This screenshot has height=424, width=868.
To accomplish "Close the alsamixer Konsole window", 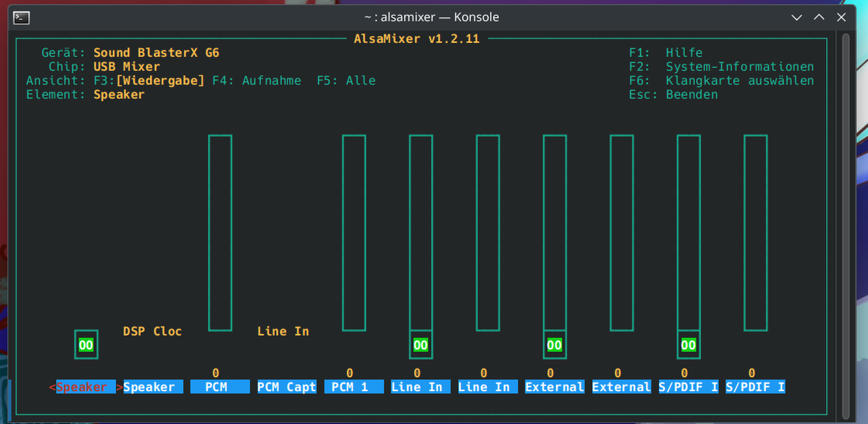I will 841,18.
